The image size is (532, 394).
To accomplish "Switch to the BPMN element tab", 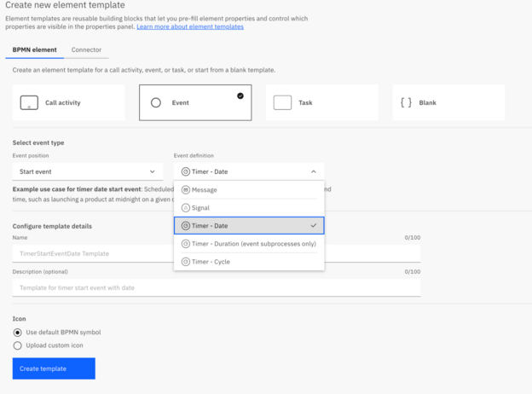I will [33, 50].
